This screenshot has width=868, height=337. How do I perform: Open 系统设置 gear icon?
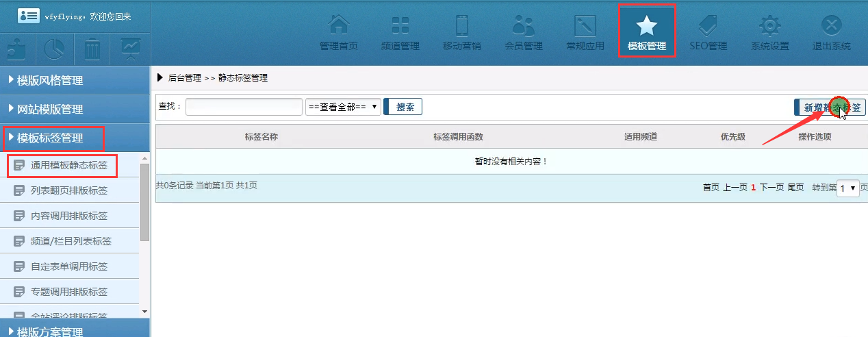(769, 32)
